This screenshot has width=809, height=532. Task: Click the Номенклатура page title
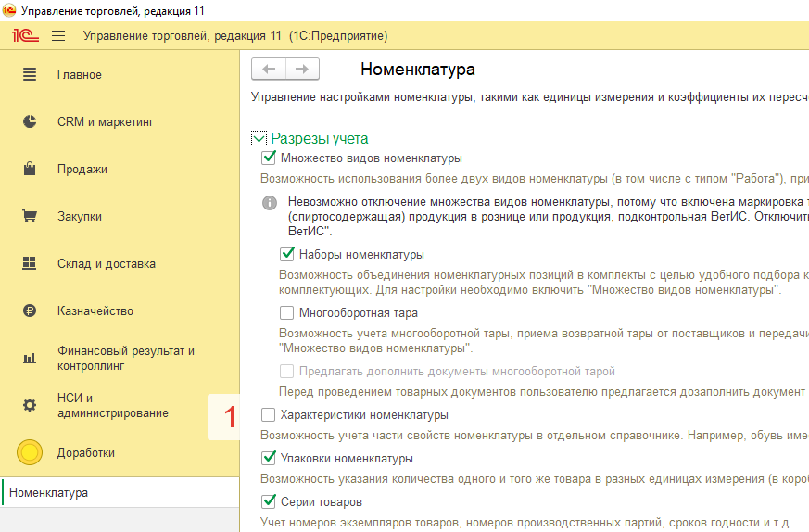pyautogui.click(x=418, y=70)
